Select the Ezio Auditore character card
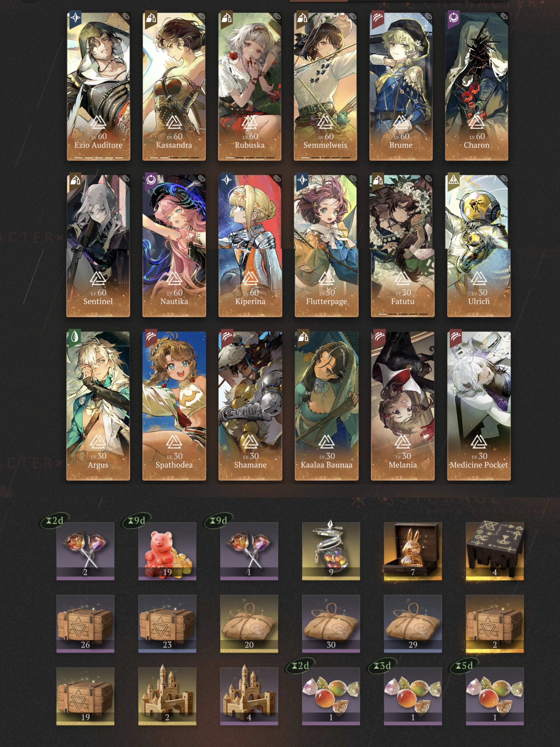Viewport: 560px width, 747px height. click(x=98, y=86)
